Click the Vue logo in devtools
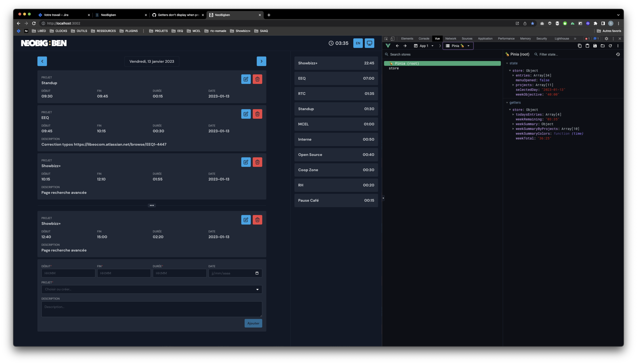 click(388, 46)
